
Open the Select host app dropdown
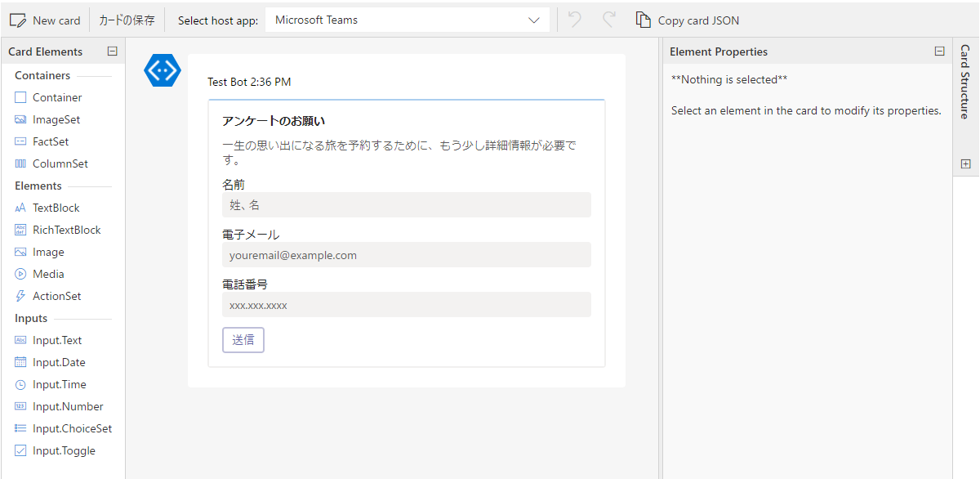pos(409,20)
